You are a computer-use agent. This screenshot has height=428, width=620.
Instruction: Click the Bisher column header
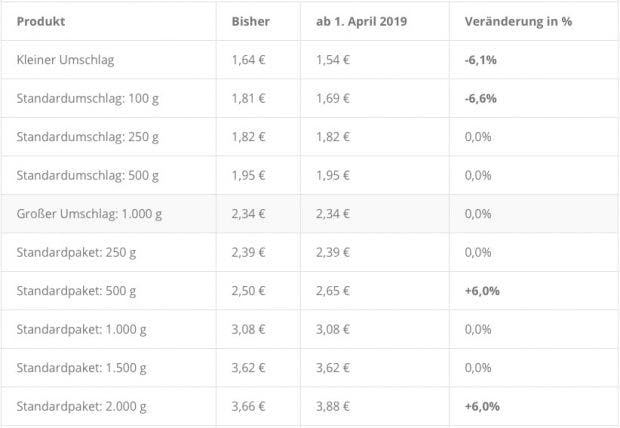coord(251,21)
